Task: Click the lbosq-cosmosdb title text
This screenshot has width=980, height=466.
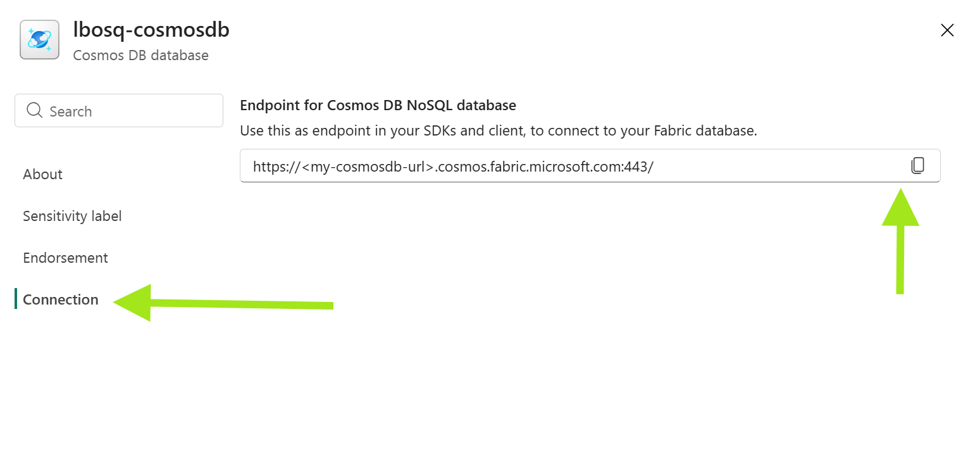Action: pos(151,29)
